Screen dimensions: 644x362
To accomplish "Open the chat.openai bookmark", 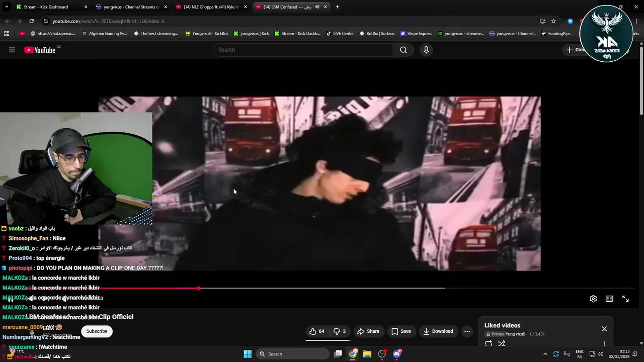I will coord(53,34).
